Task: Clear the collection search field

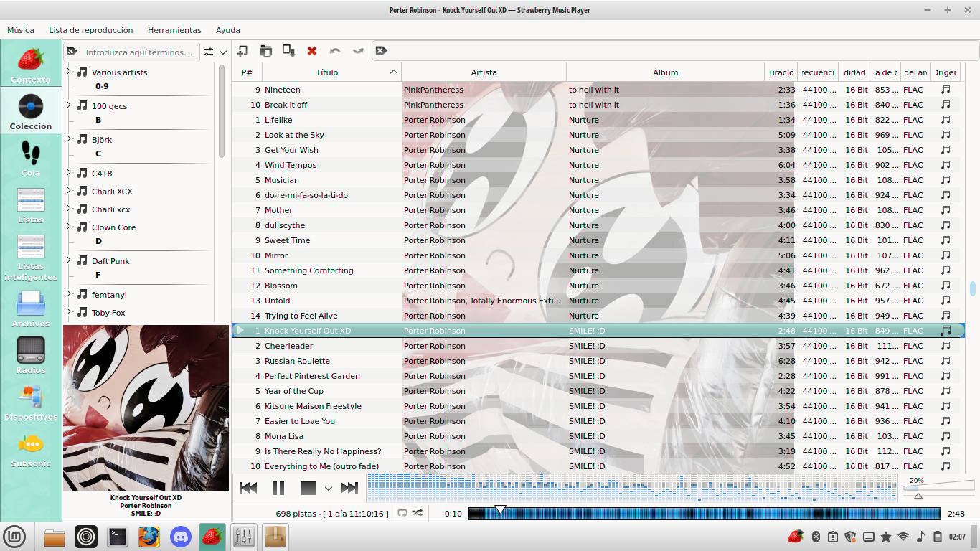Action: tap(72, 52)
